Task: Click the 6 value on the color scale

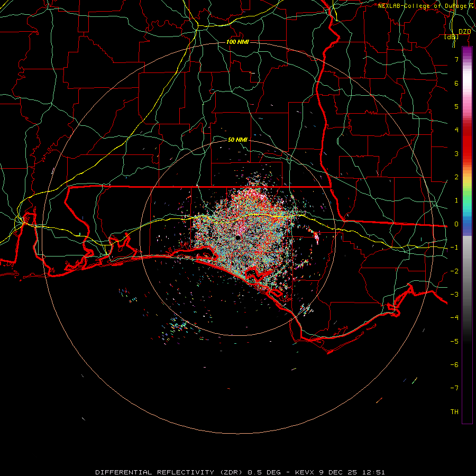Action: (x=456, y=83)
